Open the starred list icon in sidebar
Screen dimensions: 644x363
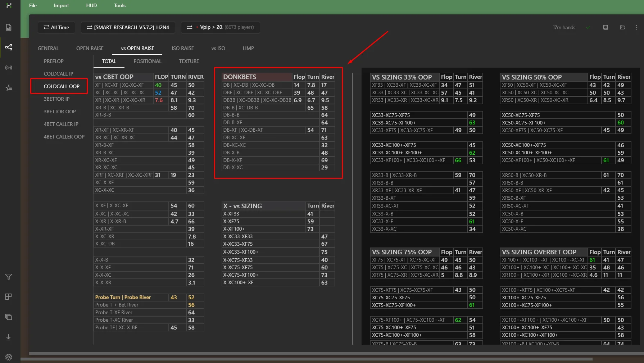[9, 88]
